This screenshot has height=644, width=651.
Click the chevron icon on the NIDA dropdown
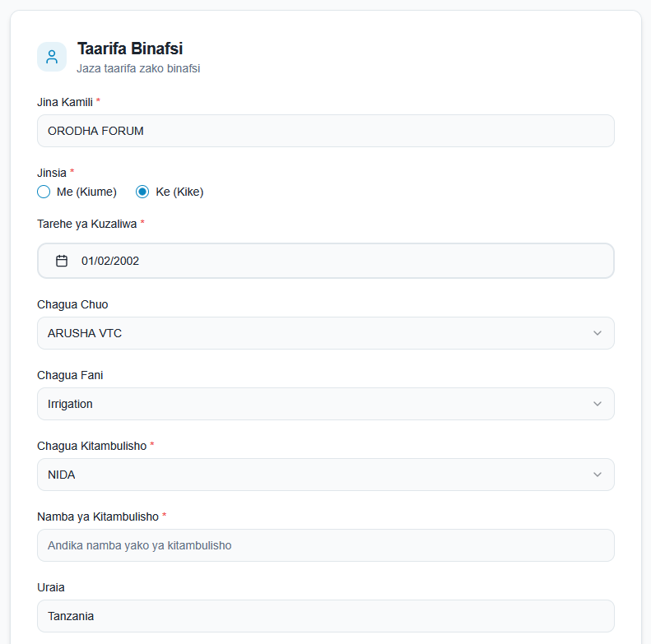point(598,475)
